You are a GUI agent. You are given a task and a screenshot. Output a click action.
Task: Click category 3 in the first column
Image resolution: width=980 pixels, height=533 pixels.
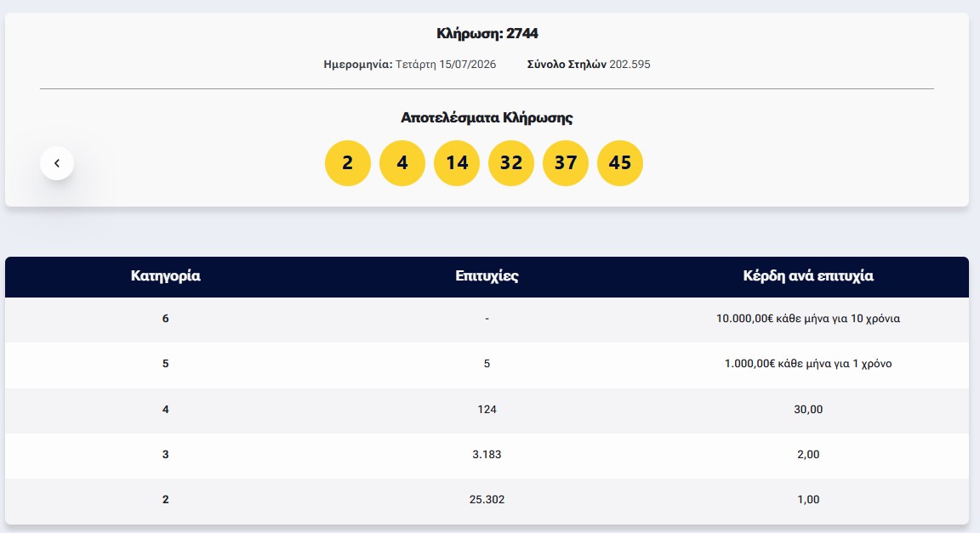pos(166,454)
